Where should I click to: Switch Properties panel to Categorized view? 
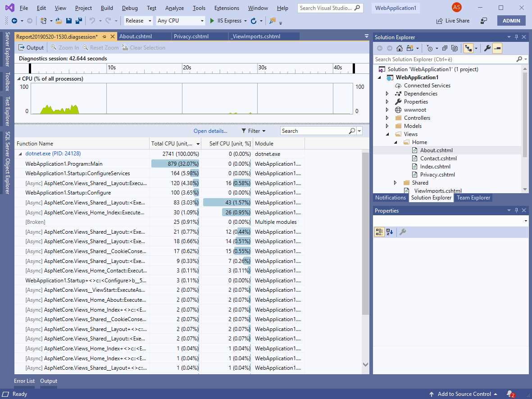[x=379, y=231]
